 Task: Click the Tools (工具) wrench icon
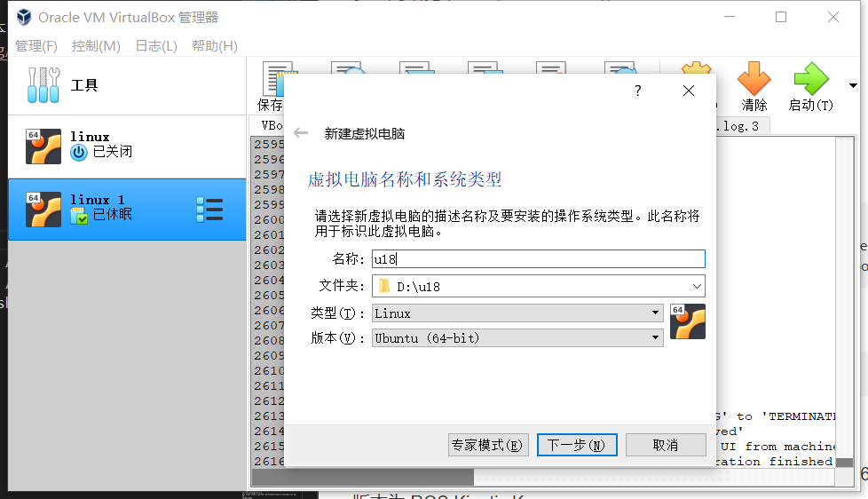[x=43, y=85]
